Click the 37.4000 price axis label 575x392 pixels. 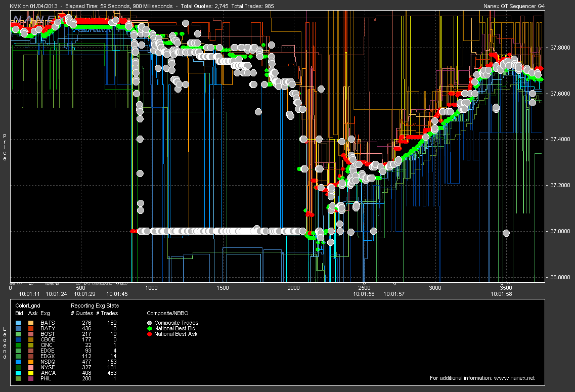pyautogui.click(x=560, y=139)
